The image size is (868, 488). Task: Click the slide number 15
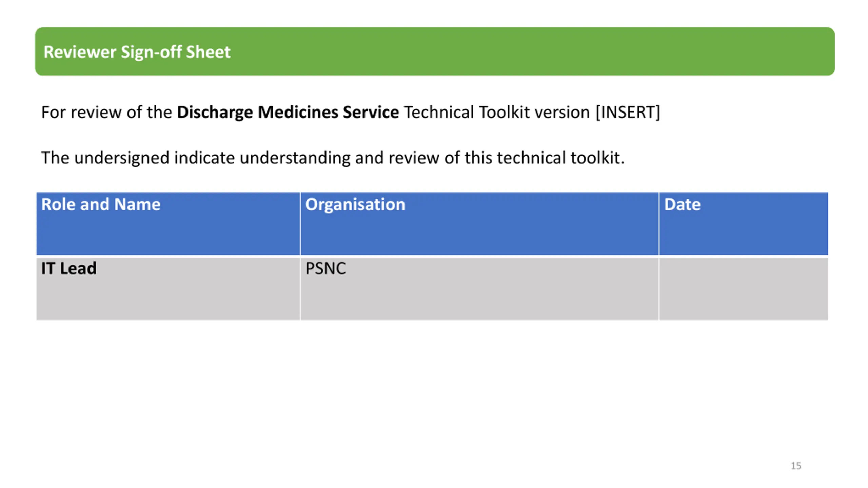796,466
